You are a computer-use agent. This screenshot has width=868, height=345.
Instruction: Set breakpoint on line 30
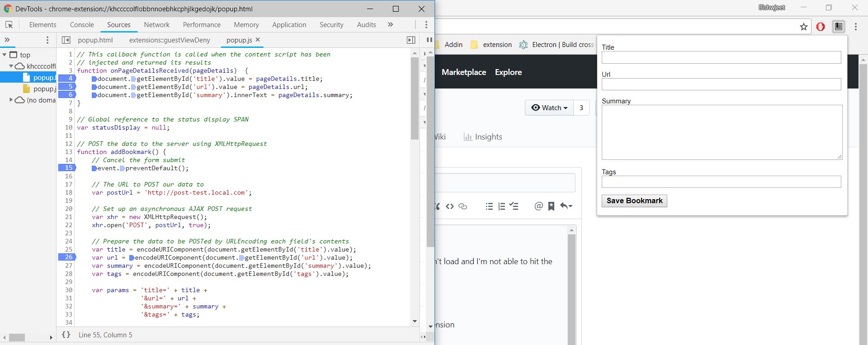coord(68,290)
